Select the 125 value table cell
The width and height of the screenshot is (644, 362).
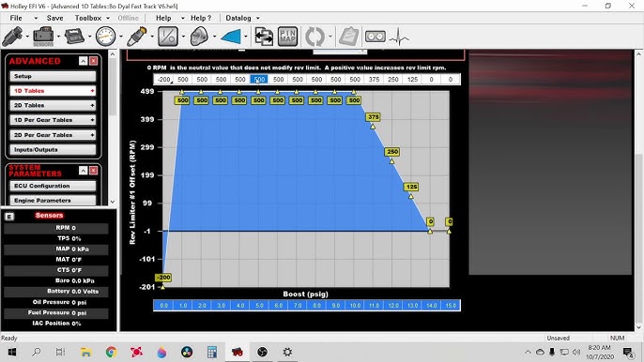click(412, 80)
